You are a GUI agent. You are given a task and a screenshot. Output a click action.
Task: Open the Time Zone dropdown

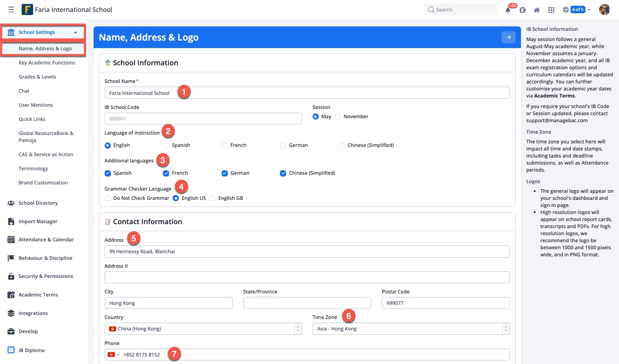[x=411, y=329]
